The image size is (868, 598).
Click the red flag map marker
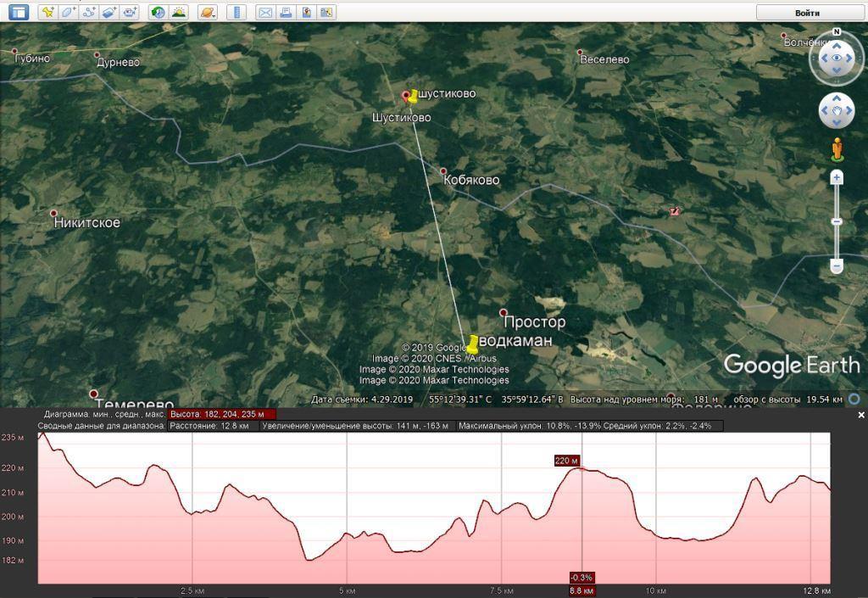coord(674,211)
